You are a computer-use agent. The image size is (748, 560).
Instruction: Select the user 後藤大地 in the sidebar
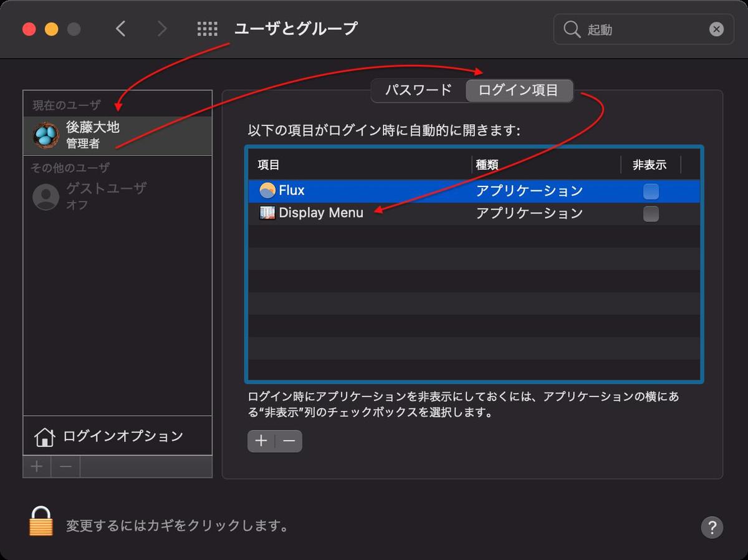(118, 135)
